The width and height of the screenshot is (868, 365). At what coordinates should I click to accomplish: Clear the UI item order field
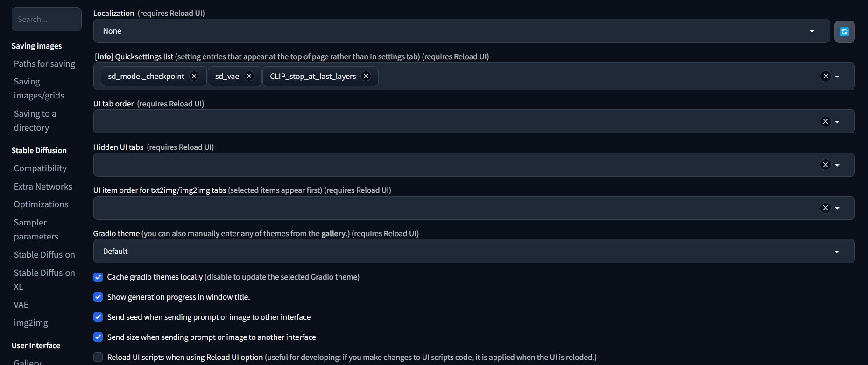826,208
